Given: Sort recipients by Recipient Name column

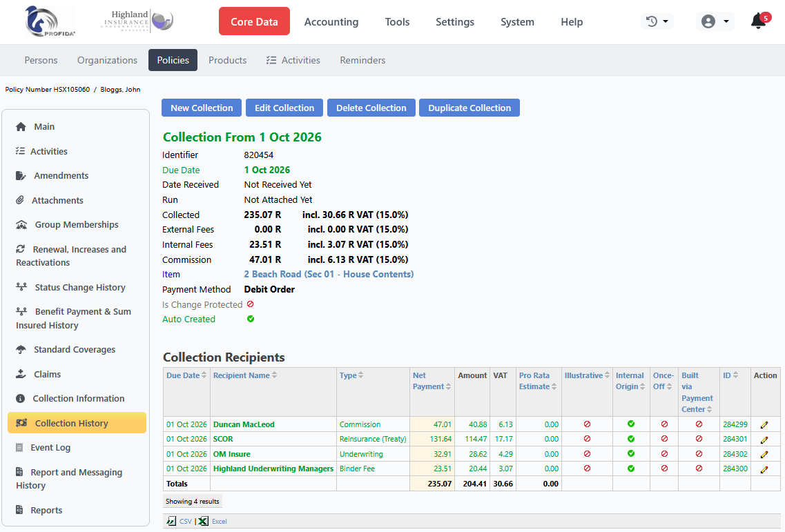Looking at the screenshot, I should (245, 375).
